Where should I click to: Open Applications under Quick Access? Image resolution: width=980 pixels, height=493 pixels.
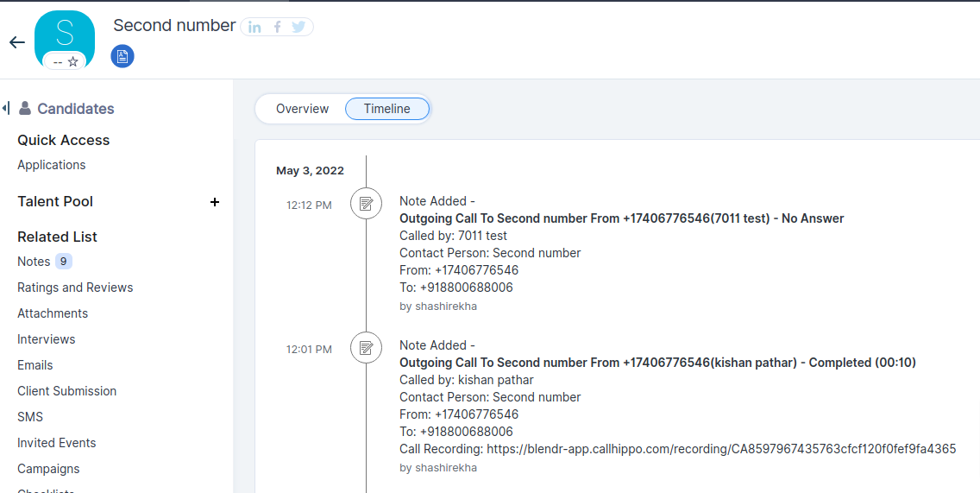coord(51,165)
